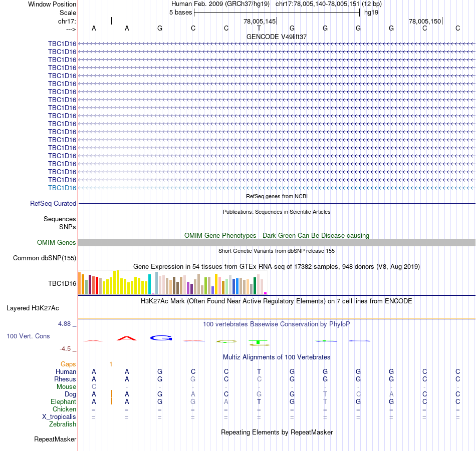Click the 4.88 PhyloP upper scale value
The width and height of the screenshot is (476, 451).
click(x=64, y=324)
